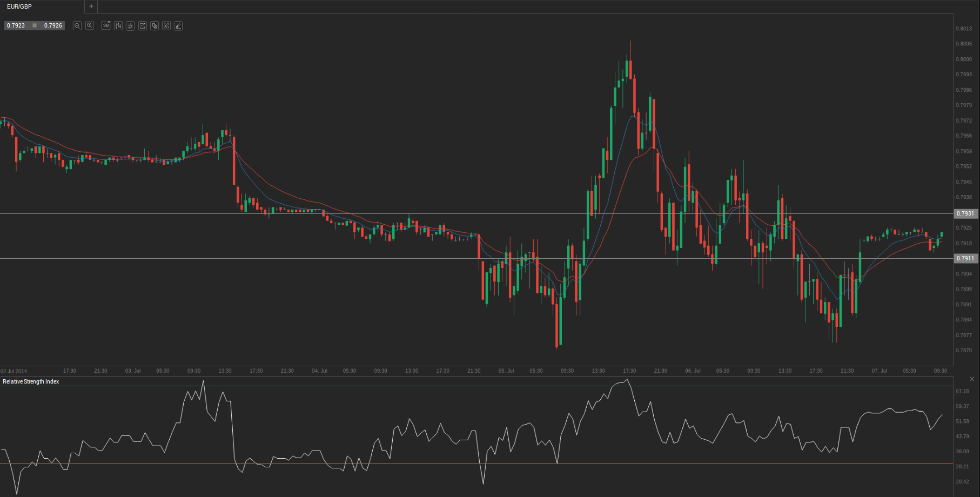Image resolution: width=980 pixels, height=497 pixels.
Task: Select the 0.7911 horizontal price level marker
Action: (965, 258)
